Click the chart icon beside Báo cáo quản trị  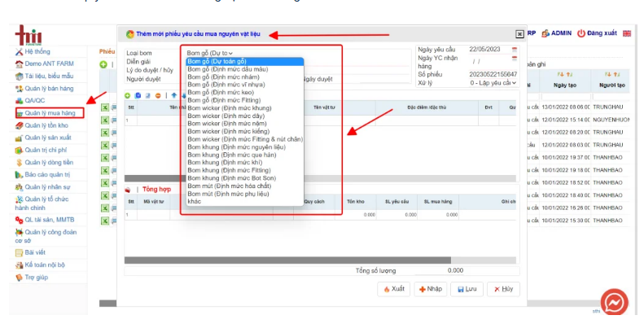point(19,175)
